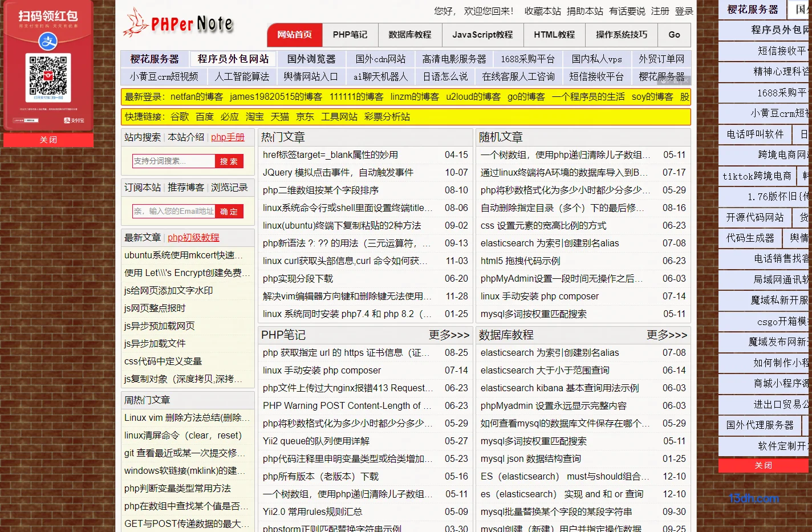The height and width of the screenshot is (532, 812).
Task: Open the 谷歌 quick link
Action: [180, 117]
